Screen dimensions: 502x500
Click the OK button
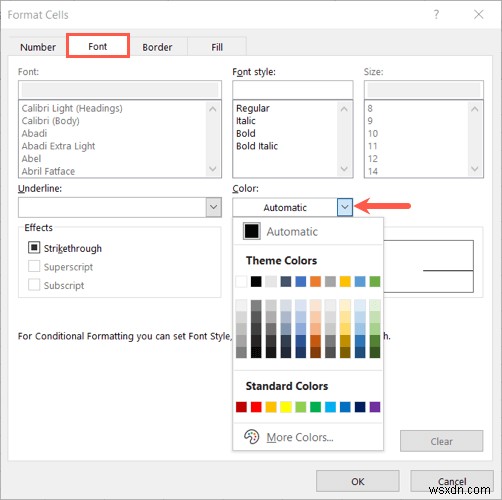pos(358,481)
